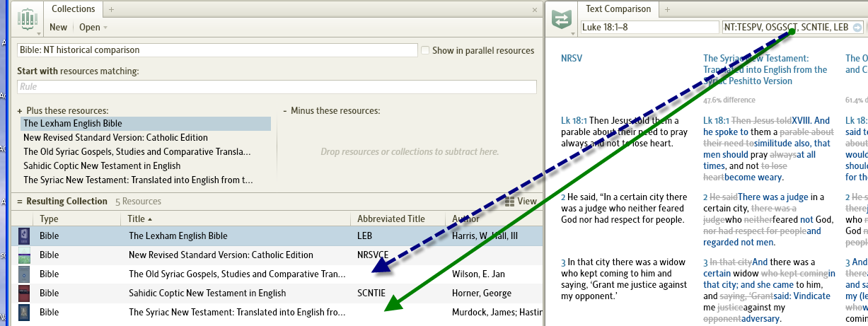Image resolution: width=868 pixels, height=326 pixels.
Task: Click the Luke 18:1–8 reference box
Action: 649,28
